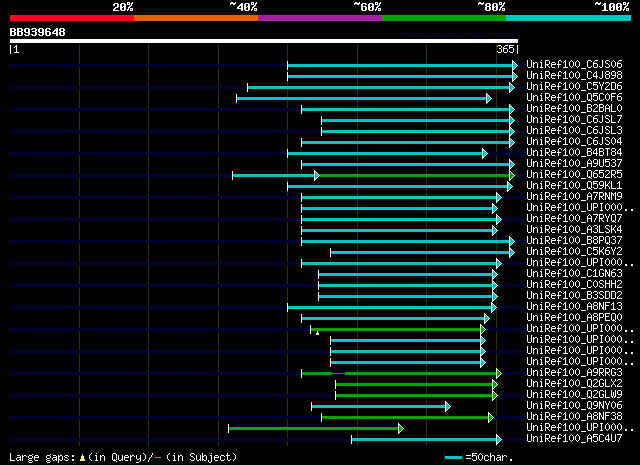
Task: Click the cyan alignment bar for UniRef100_C5K6Y2
Action: 420,253
